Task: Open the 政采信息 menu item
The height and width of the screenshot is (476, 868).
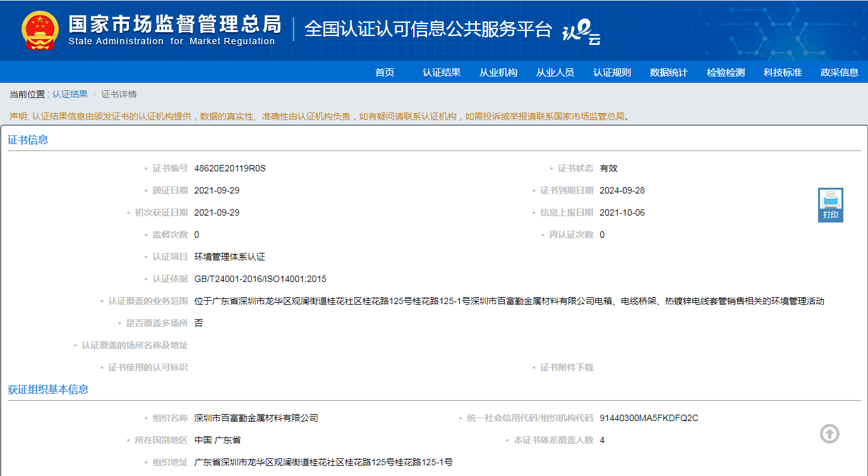Action: pos(840,72)
